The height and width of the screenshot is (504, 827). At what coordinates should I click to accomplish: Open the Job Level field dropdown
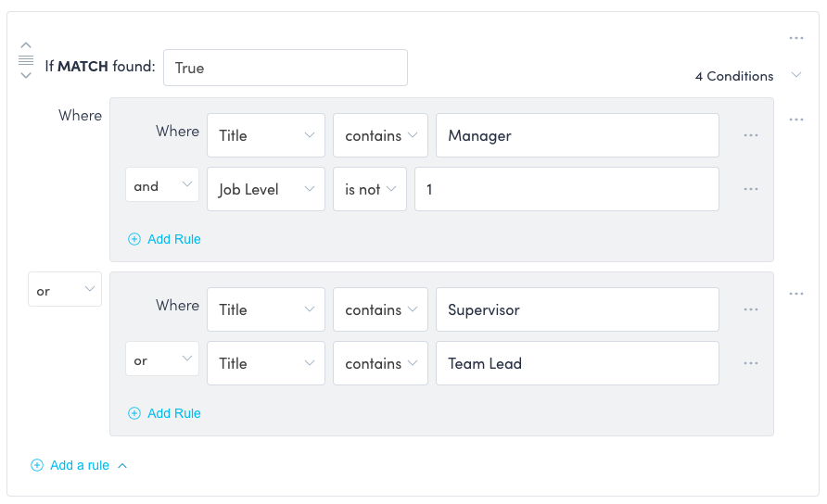[266, 189]
